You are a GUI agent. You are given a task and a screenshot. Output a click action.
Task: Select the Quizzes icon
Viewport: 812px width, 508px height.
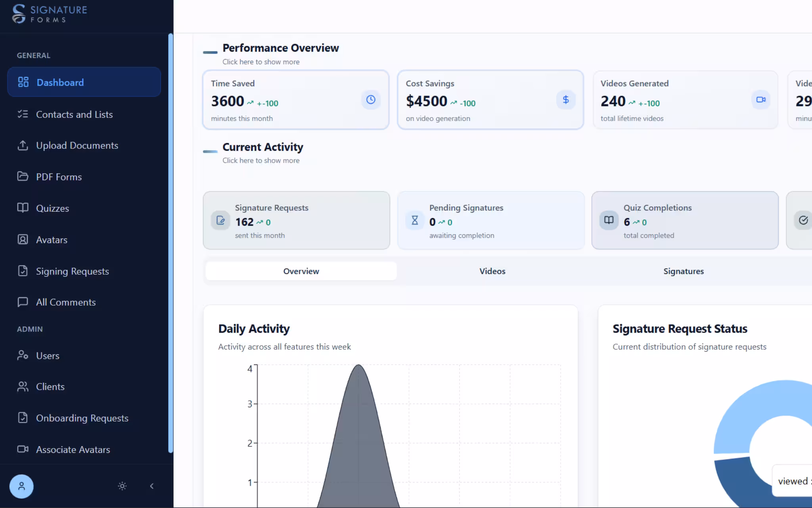(23, 208)
